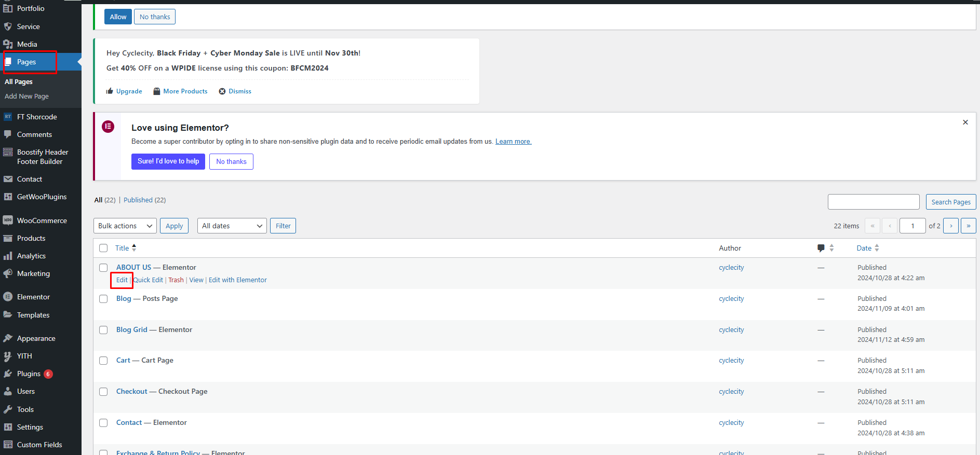Click the WooCommerce logo icon

pos(8,220)
